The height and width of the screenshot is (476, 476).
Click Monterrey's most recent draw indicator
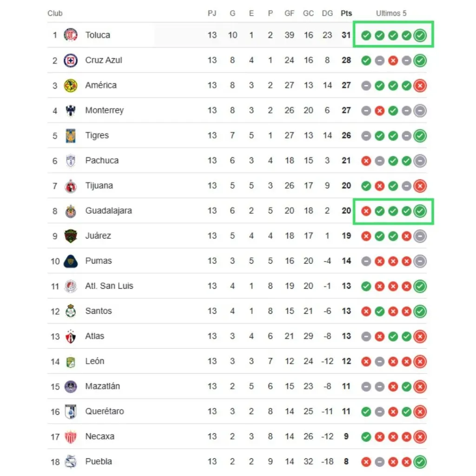click(x=420, y=111)
